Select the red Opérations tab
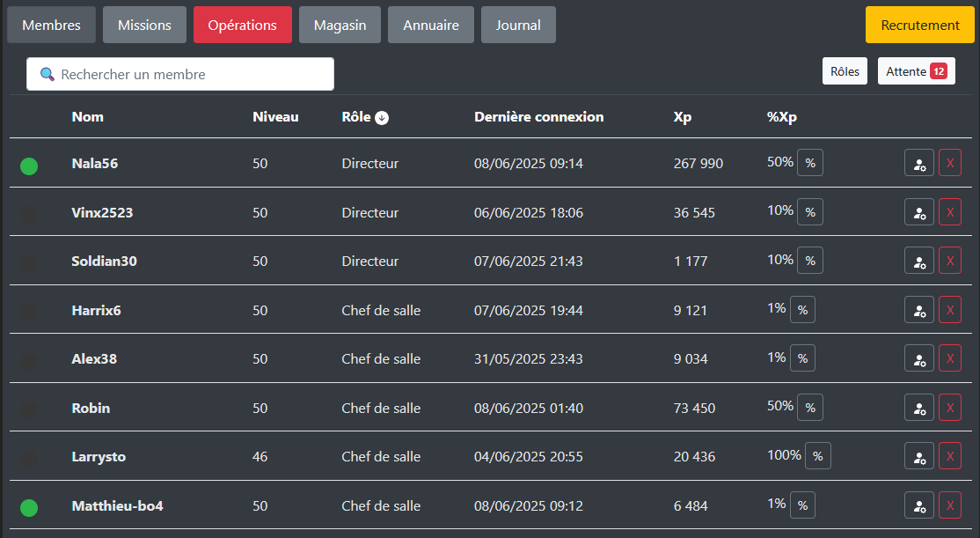980x538 pixels. (242, 25)
